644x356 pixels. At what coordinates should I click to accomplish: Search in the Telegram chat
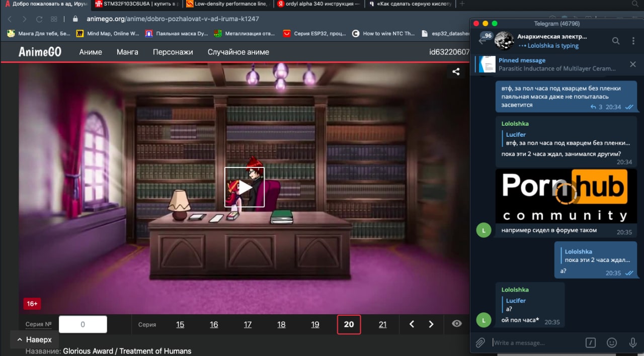coord(616,41)
